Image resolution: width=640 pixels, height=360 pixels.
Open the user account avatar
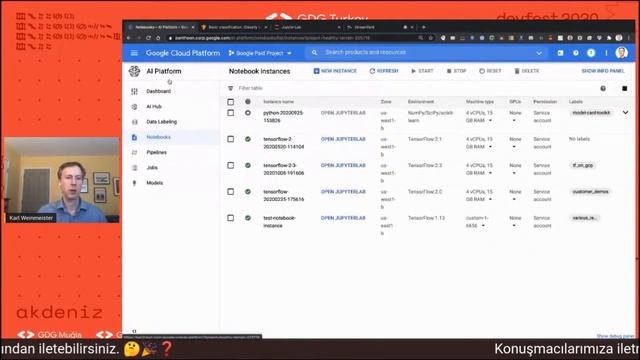pyautogui.click(x=621, y=53)
